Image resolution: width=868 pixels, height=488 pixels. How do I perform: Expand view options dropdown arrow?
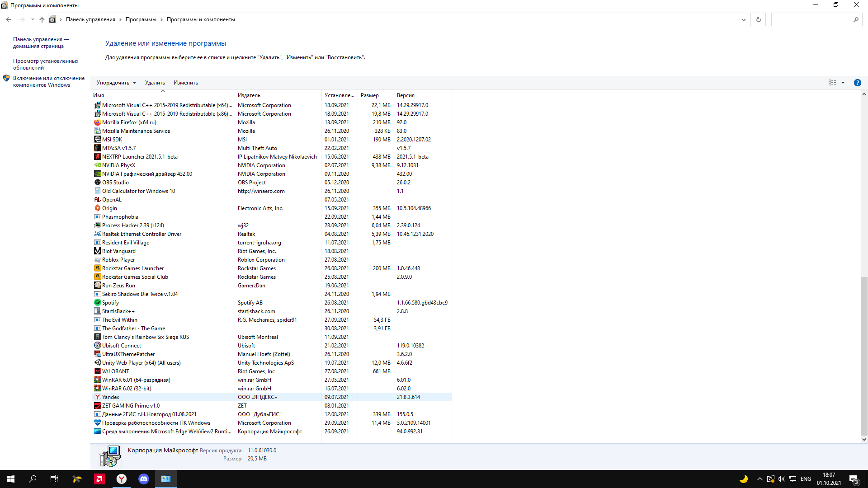[843, 83]
